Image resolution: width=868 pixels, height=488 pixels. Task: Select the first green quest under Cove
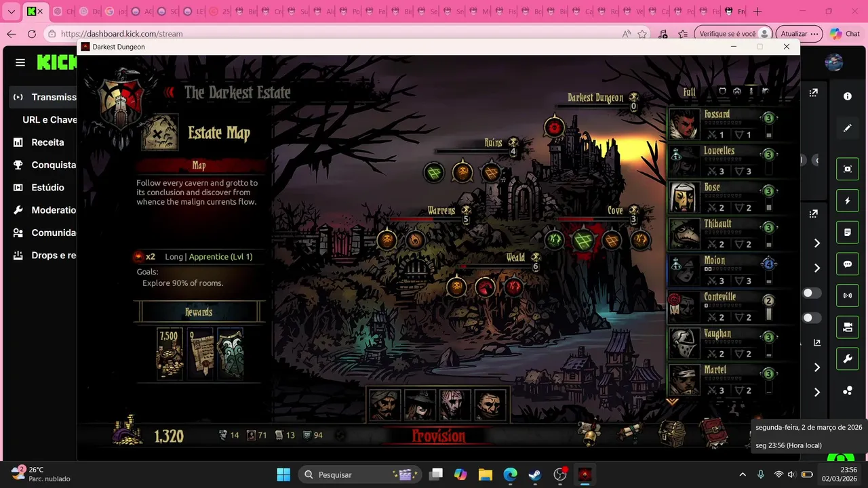555,239
